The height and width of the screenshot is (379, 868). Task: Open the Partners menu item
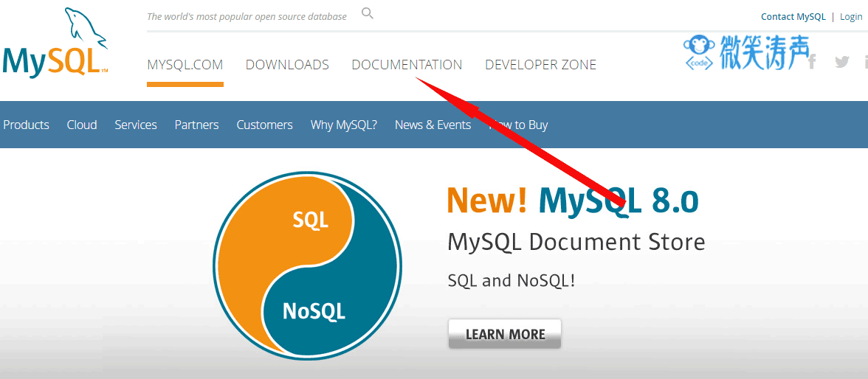pyautogui.click(x=196, y=125)
